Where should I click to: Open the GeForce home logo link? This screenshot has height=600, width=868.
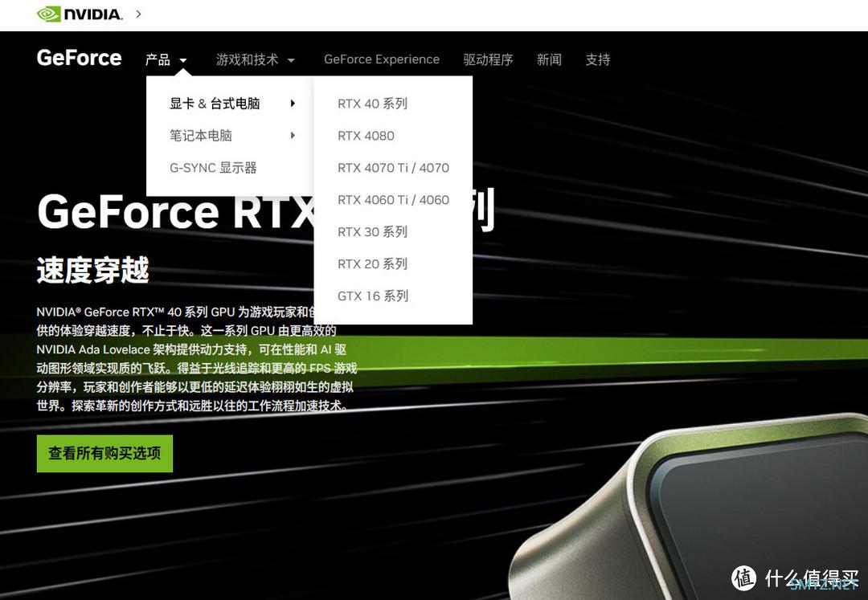(79, 58)
